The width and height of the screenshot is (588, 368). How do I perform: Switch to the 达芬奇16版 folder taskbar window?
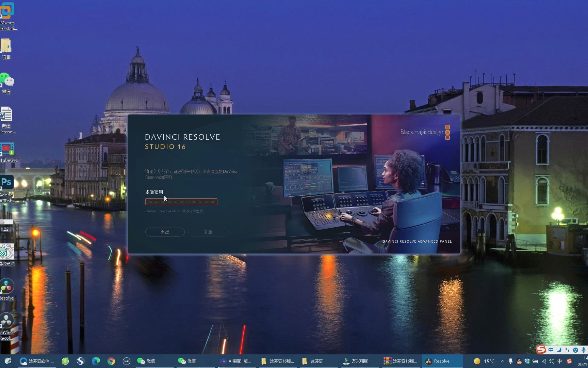(x=278, y=361)
